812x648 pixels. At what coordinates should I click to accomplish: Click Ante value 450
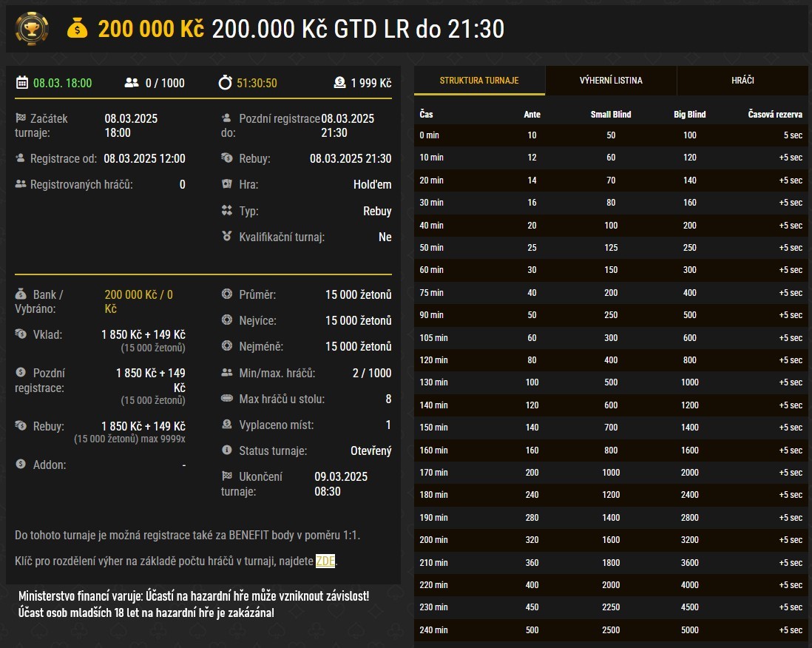point(532,607)
